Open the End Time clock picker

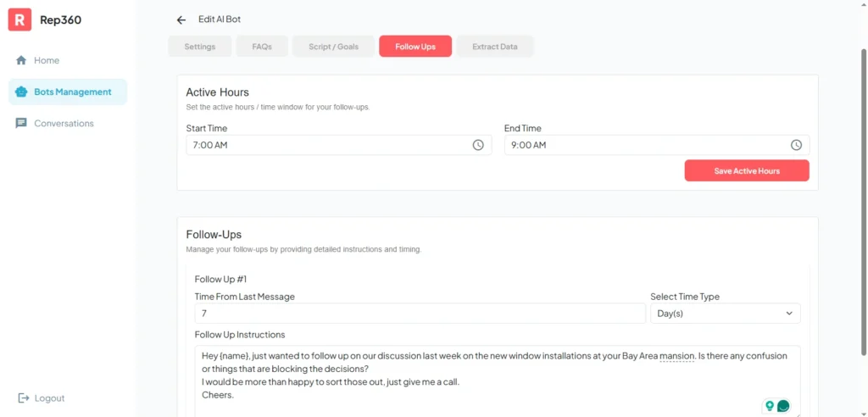click(x=796, y=145)
